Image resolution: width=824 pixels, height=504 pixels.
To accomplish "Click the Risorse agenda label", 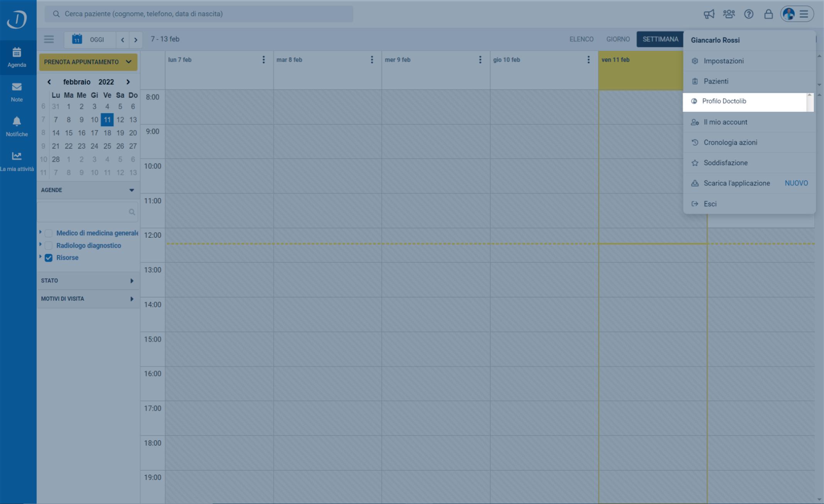I will (x=68, y=258).
